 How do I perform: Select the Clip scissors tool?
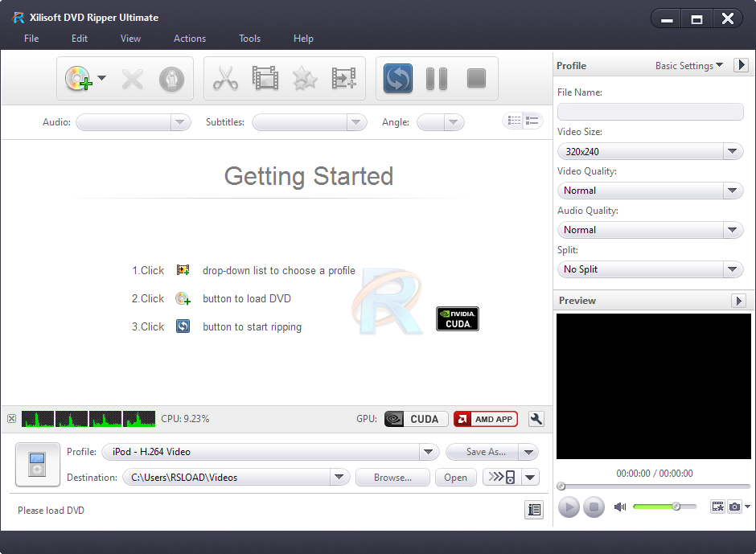(x=226, y=78)
